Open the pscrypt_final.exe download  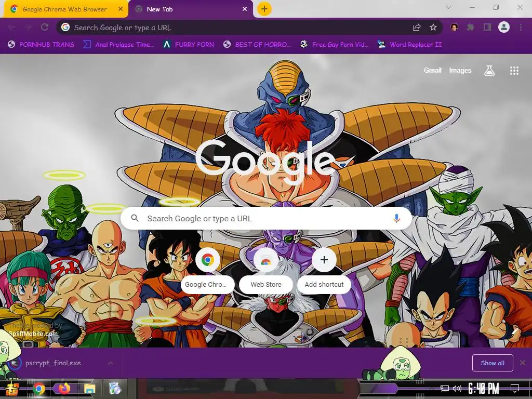pyautogui.click(x=52, y=363)
